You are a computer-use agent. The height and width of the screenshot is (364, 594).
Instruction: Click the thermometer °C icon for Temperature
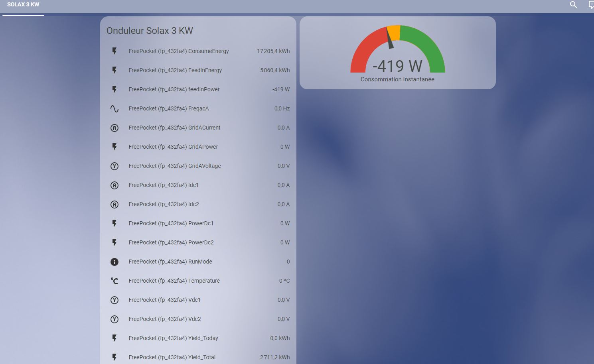114,281
